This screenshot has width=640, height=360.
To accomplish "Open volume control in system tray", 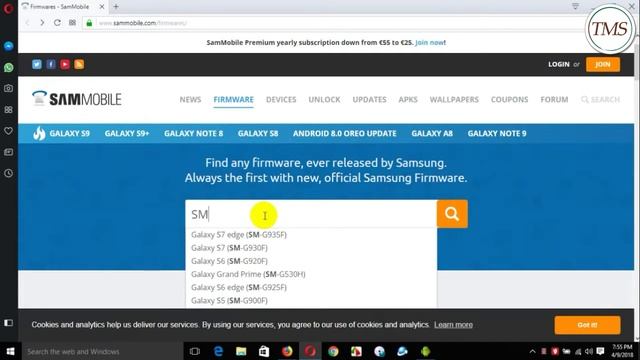I will pos(589,351).
